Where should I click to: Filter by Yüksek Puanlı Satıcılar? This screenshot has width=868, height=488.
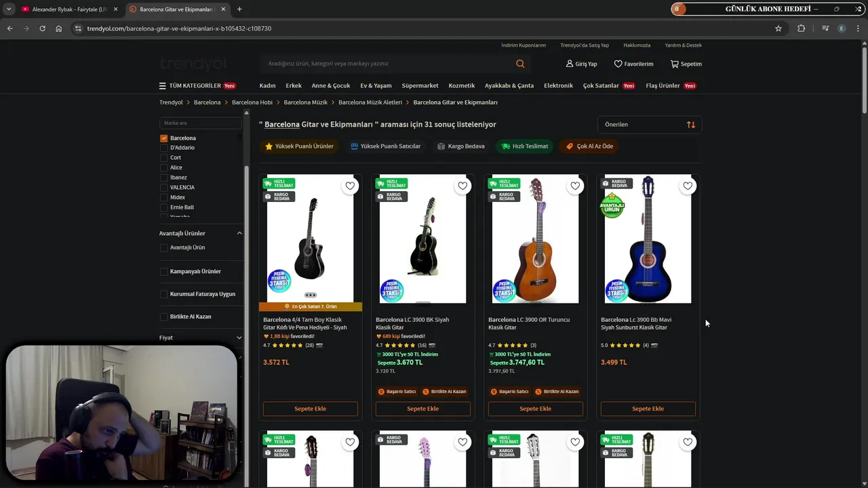[385, 146]
